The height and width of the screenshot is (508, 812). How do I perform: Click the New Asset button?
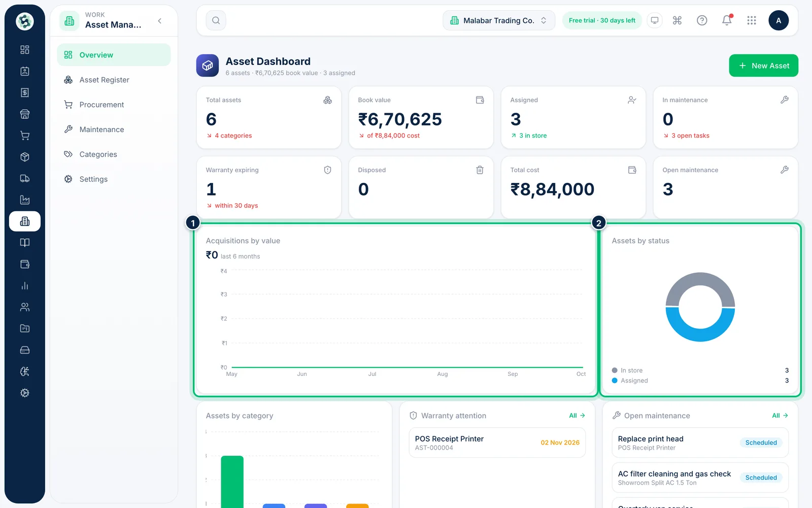[763, 66]
